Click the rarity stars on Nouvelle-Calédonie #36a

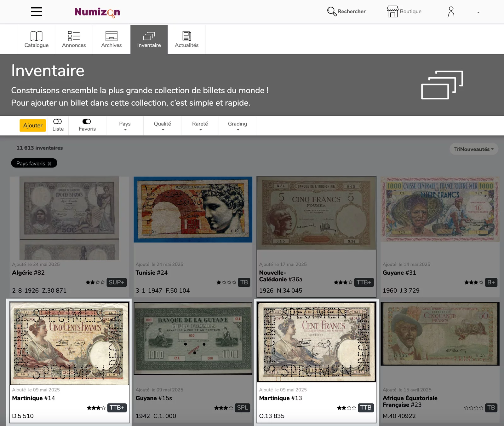(x=343, y=283)
